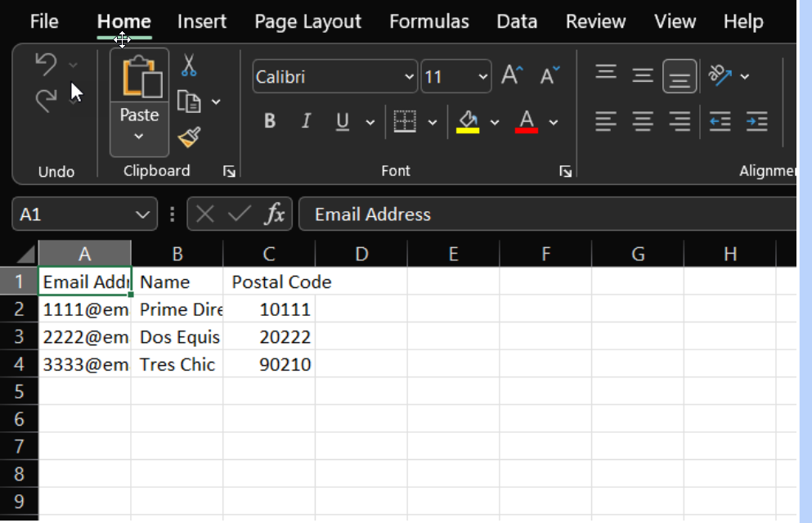Select the Decrease Indent icon
Screen dimensions: 812x523
point(720,122)
